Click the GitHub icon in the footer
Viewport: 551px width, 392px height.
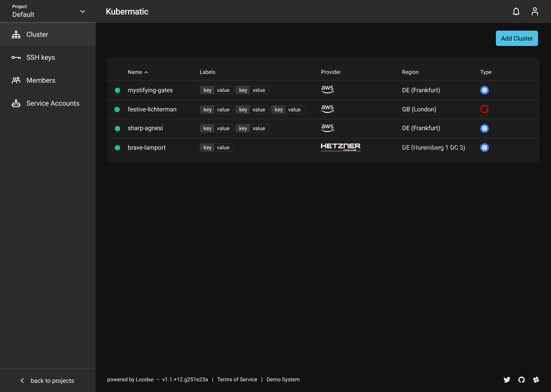pos(522,380)
